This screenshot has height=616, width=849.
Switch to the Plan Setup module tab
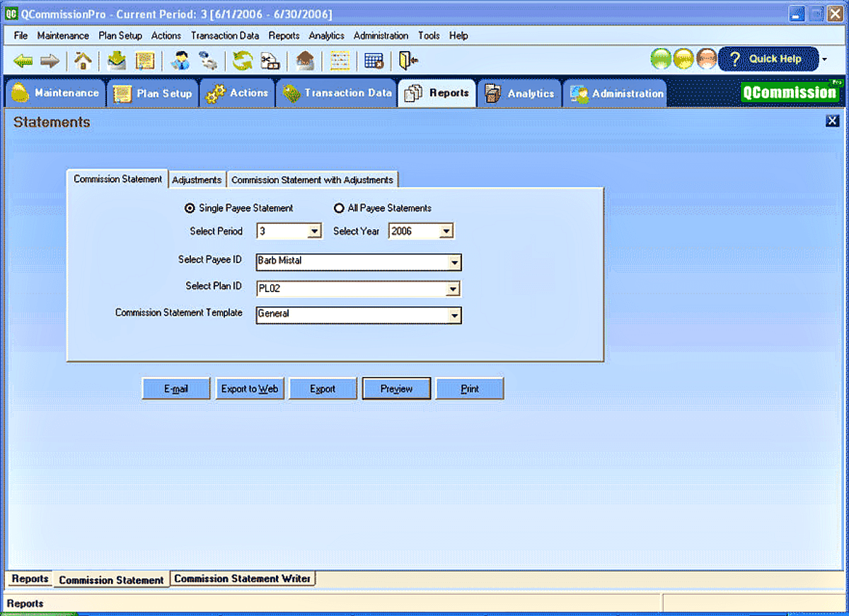153,93
